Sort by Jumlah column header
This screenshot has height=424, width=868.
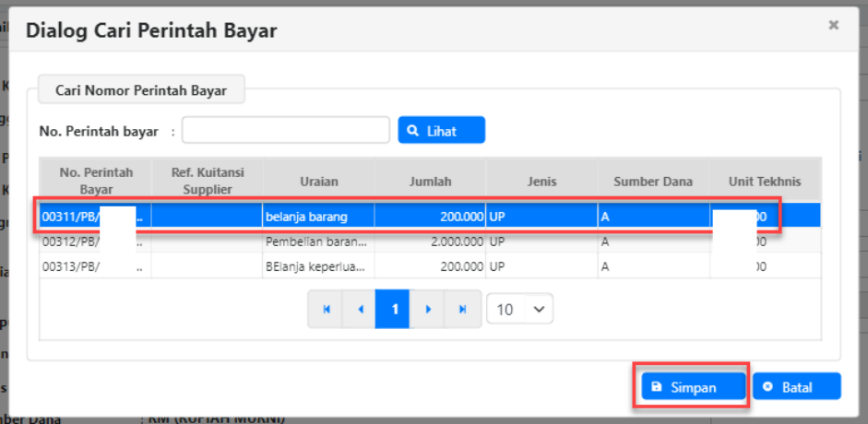(x=431, y=182)
